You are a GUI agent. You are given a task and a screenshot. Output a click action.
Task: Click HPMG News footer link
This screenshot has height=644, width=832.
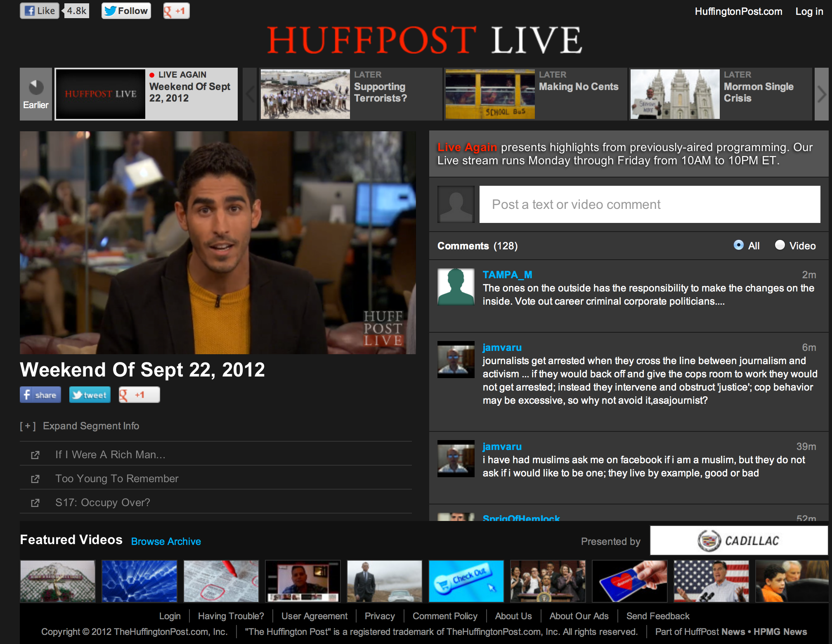point(780,632)
